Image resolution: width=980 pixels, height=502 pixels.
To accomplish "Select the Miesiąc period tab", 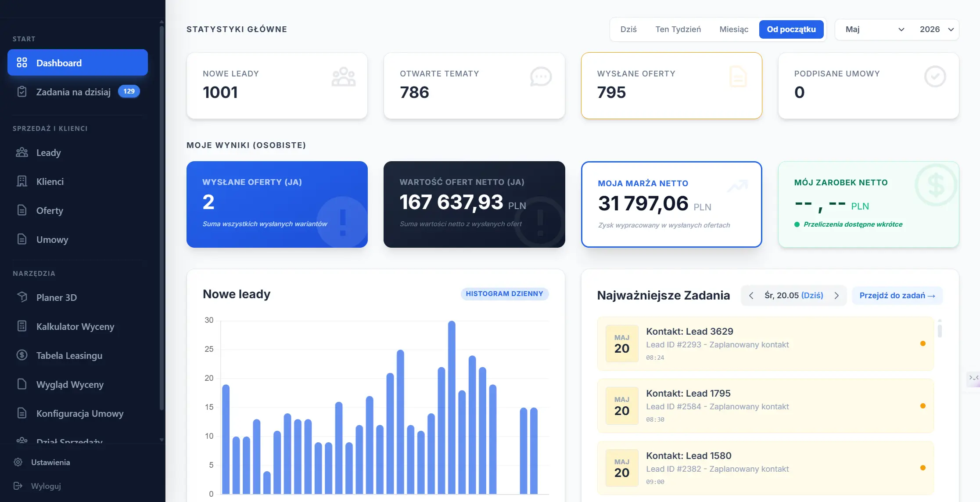I will [x=734, y=29].
